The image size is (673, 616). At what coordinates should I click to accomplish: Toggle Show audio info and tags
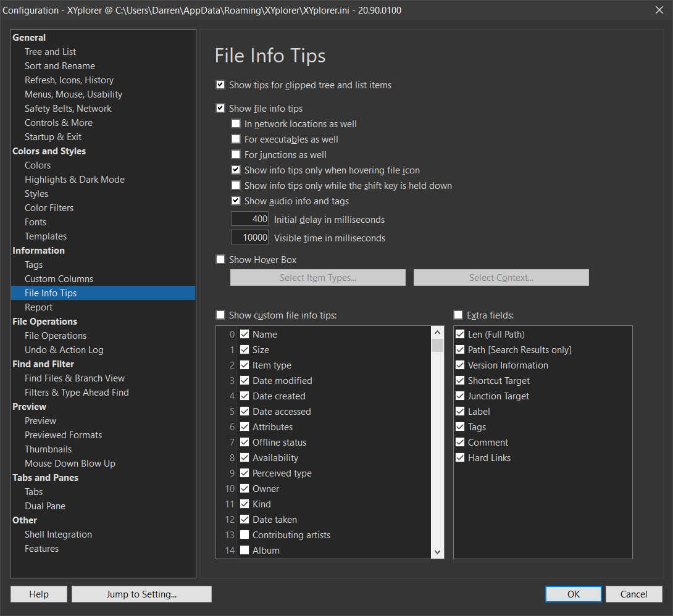236,201
